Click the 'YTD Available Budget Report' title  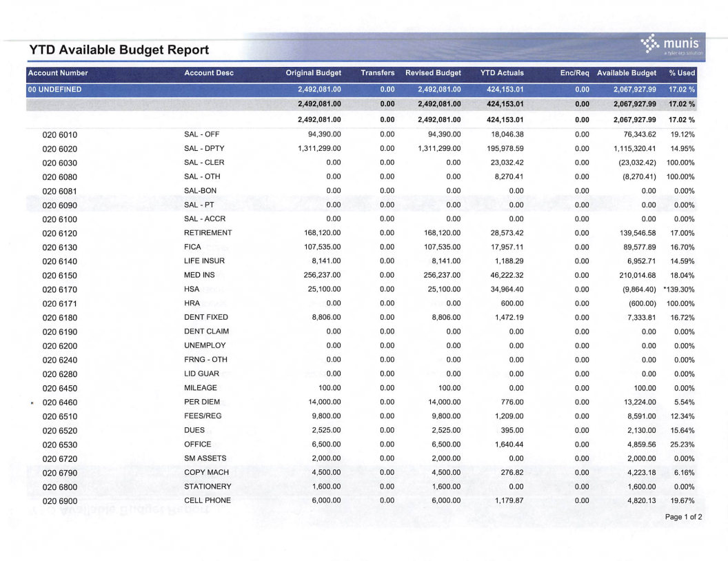[x=119, y=50]
